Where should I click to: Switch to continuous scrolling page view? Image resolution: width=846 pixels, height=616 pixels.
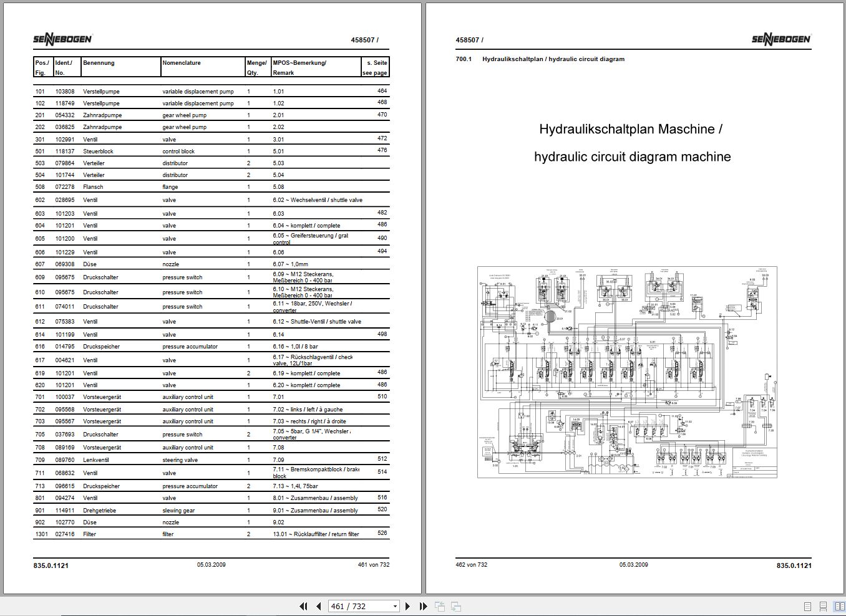(822, 606)
